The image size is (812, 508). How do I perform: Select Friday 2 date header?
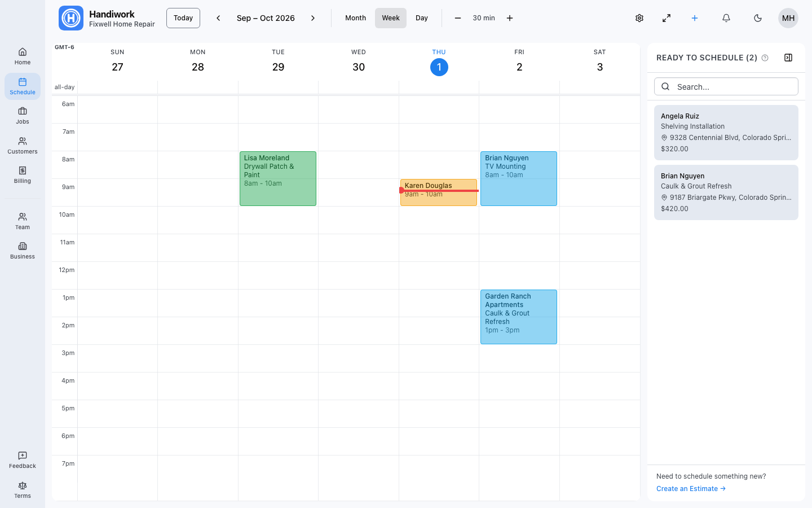tap(519, 67)
